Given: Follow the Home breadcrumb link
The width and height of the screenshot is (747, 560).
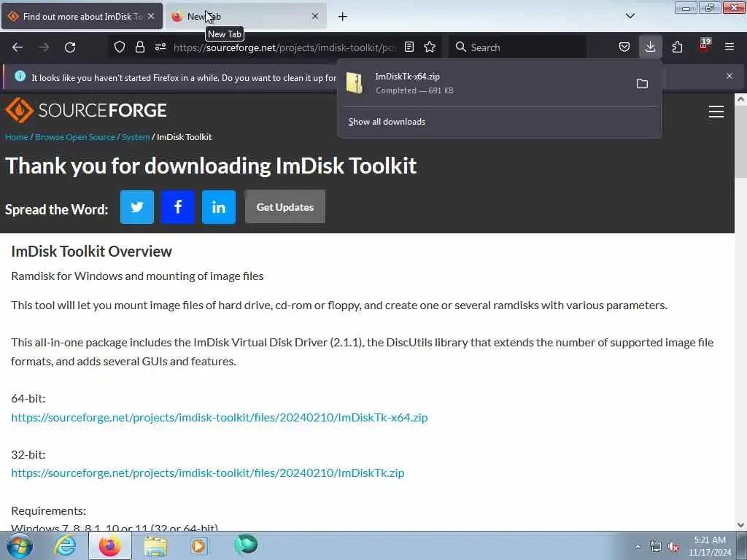Looking at the screenshot, I should click(17, 137).
